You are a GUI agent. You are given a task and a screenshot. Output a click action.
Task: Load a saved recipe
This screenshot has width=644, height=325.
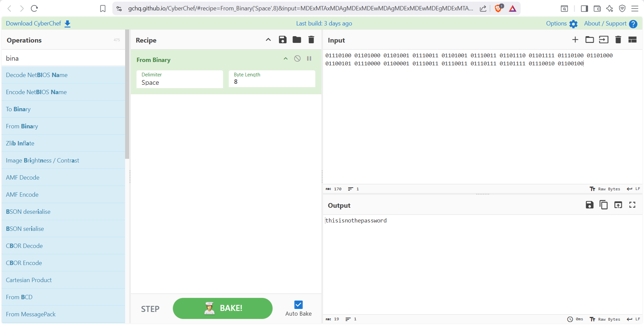pyautogui.click(x=297, y=40)
